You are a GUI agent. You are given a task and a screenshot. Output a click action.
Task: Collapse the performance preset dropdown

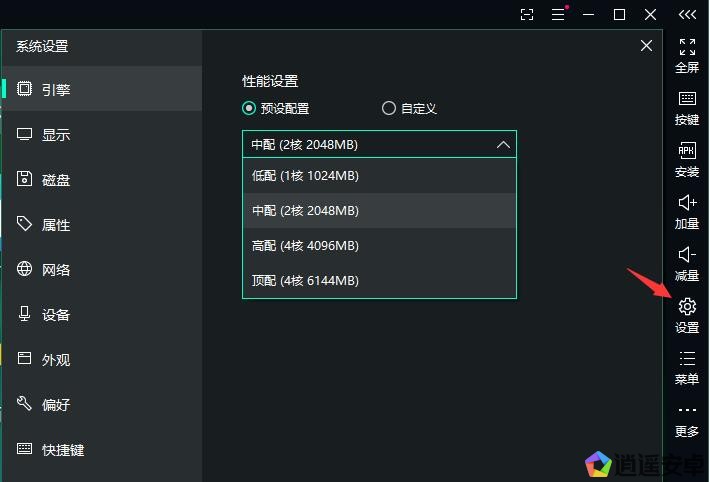click(503, 144)
